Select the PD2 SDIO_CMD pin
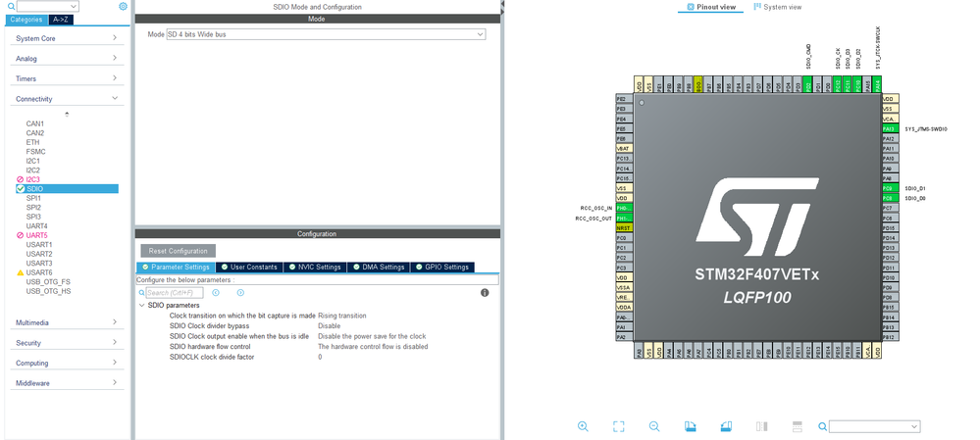Screen dimensions: 980x440 coord(808,85)
